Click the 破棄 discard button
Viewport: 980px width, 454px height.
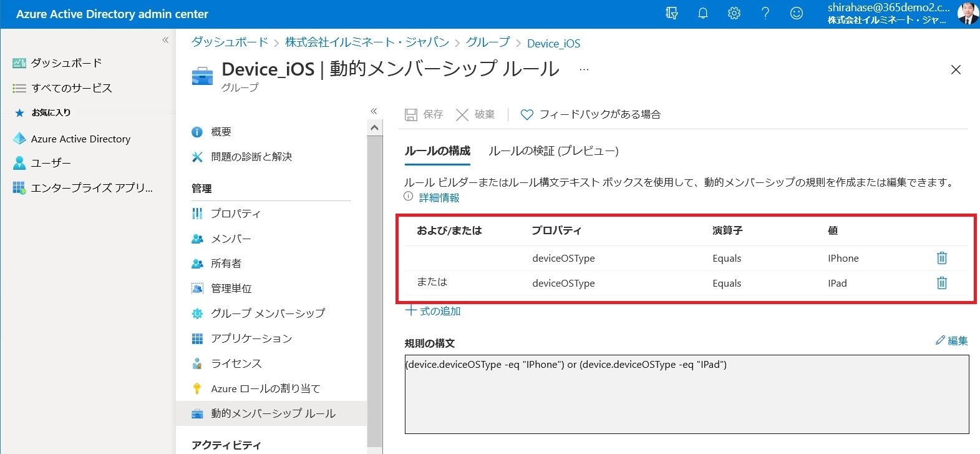[475, 114]
